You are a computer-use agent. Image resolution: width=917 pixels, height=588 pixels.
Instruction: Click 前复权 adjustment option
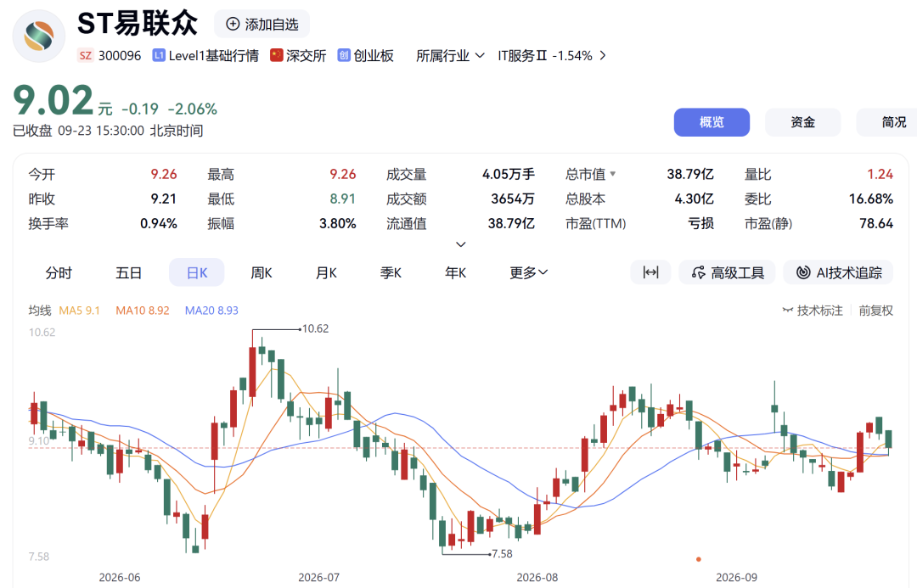click(875, 311)
